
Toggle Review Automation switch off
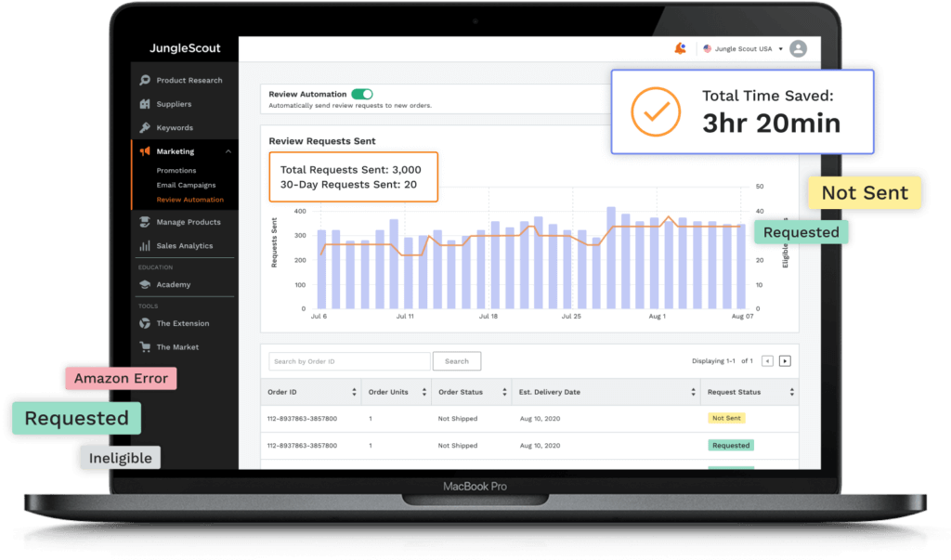(x=362, y=94)
